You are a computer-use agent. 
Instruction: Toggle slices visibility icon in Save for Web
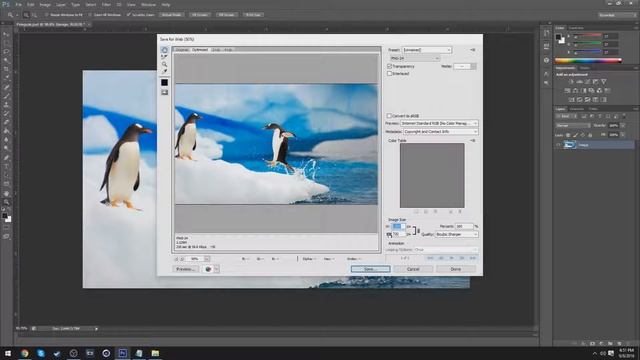(164, 93)
